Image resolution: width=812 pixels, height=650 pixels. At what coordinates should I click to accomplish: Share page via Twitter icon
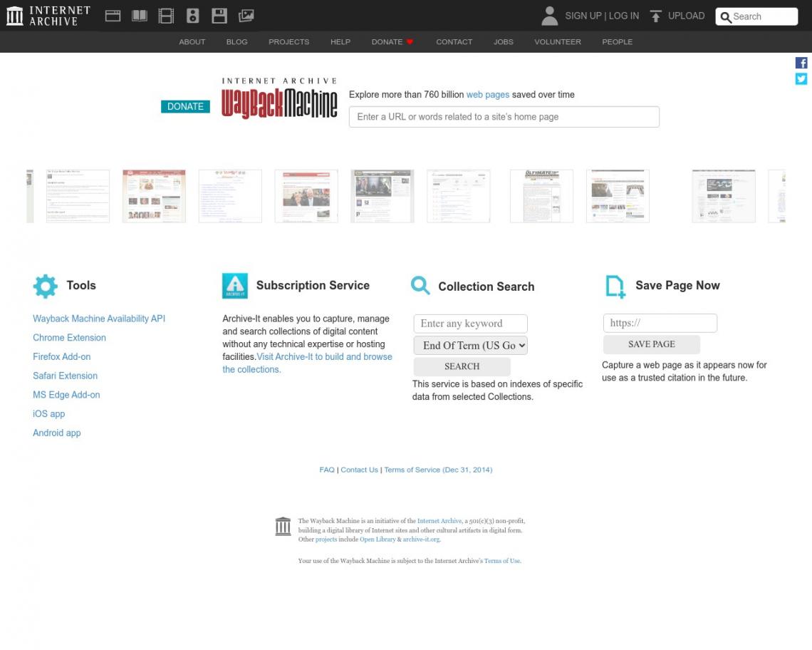pos(801,79)
